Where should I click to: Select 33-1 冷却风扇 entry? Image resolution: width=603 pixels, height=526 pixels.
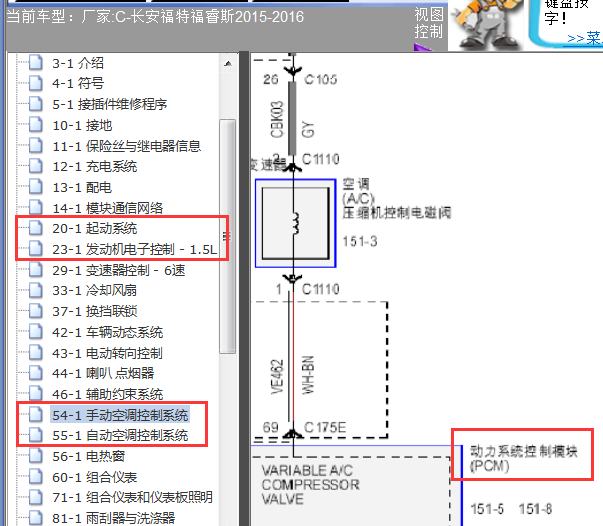coord(95,290)
